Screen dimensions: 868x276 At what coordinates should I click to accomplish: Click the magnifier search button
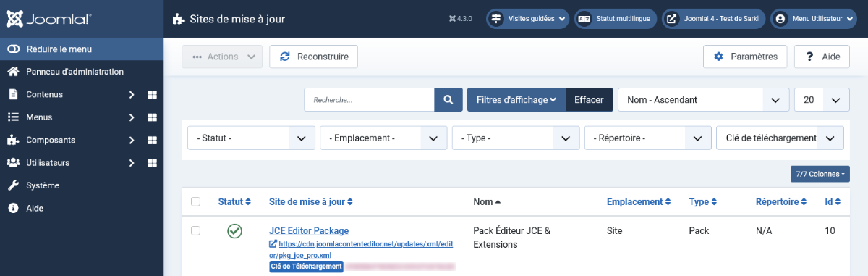[448, 100]
